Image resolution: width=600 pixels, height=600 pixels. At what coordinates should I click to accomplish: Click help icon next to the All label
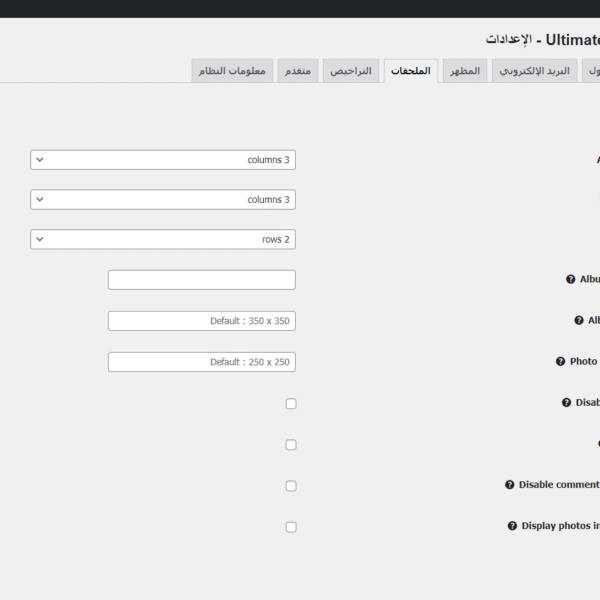tap(579, 321)
